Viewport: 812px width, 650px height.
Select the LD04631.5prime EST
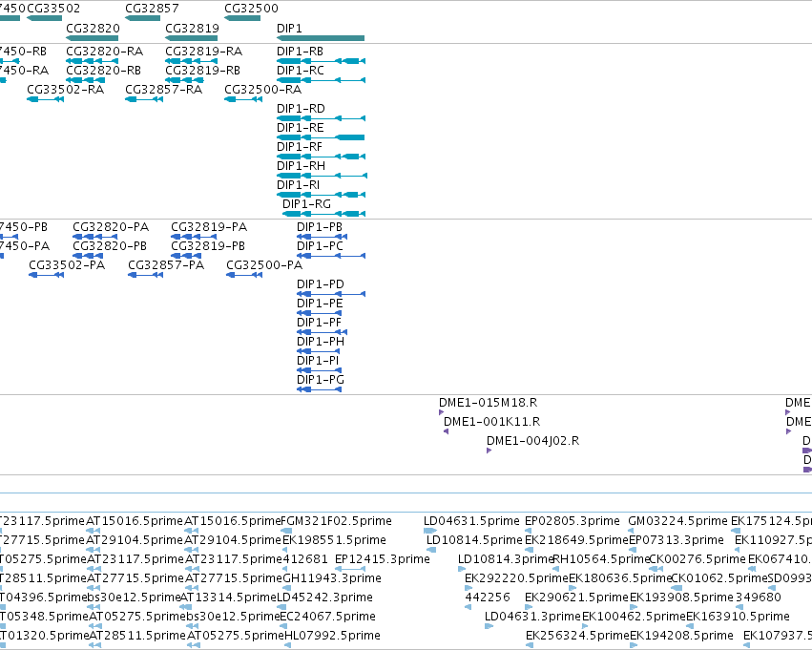click(x=430, y=531)
